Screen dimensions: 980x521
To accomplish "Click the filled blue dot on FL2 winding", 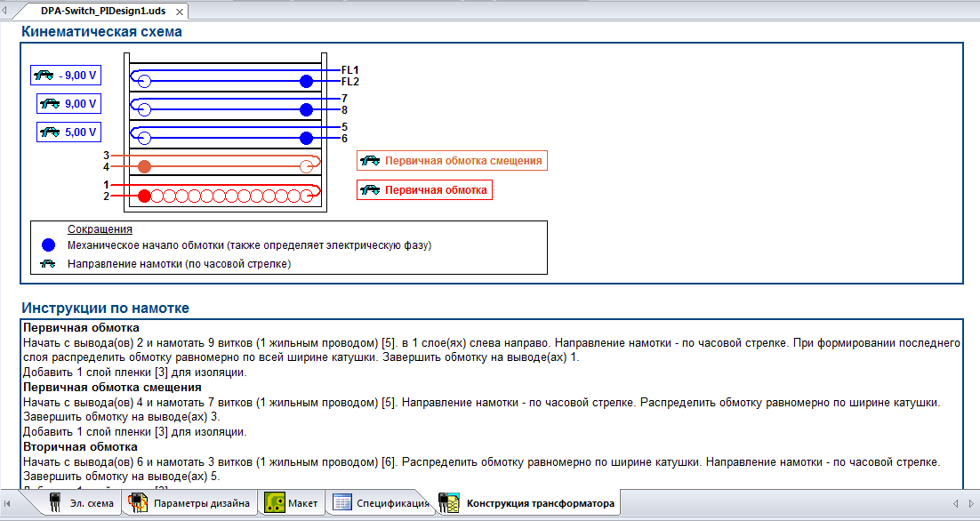I will pos(306,81).
